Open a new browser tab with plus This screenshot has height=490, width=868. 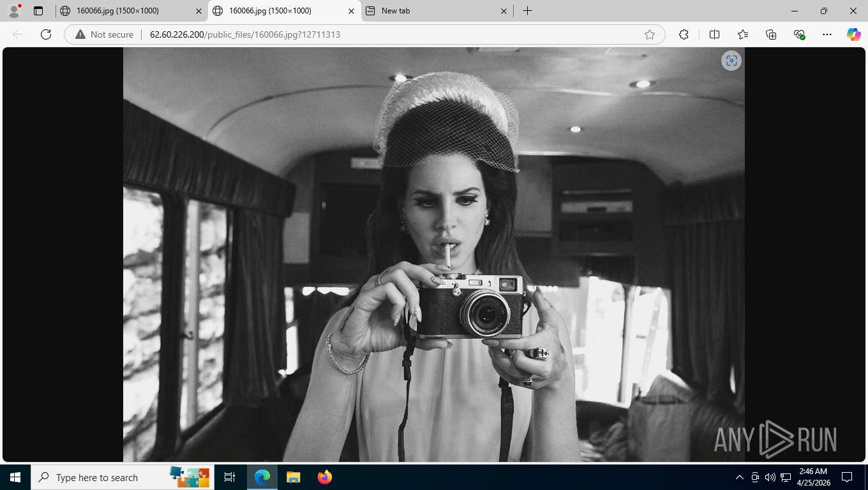pos(527,11)
